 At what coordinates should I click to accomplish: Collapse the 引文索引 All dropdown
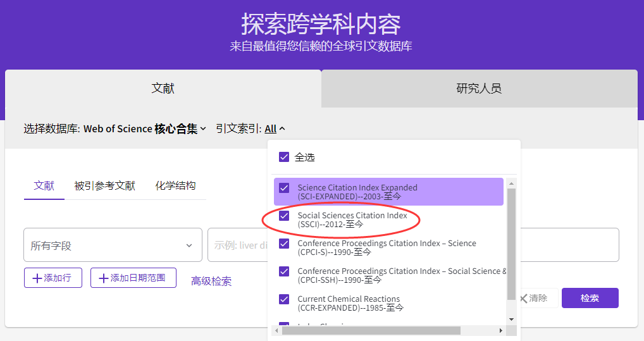point(275,128)
